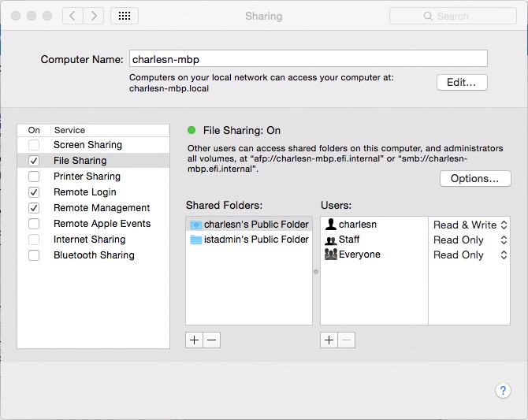Show all preferences grid icon
528x420 pixels.
click(x=125, y=16)
